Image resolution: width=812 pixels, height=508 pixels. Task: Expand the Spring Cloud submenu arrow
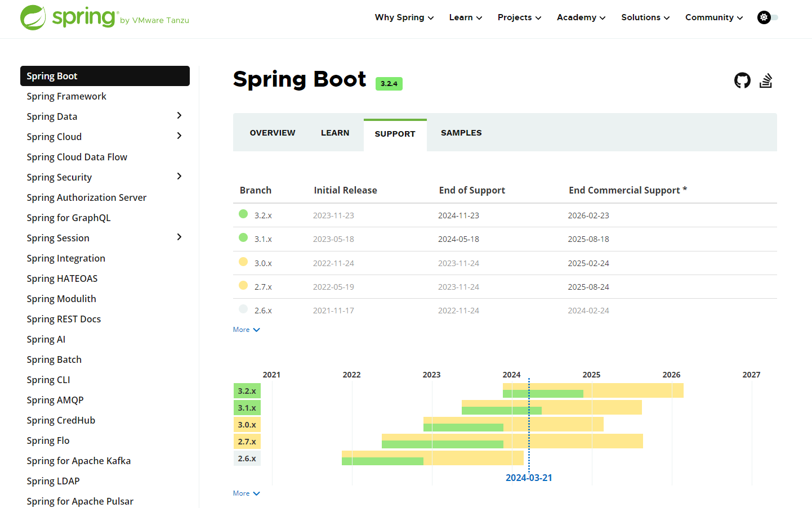click(180, 136)
